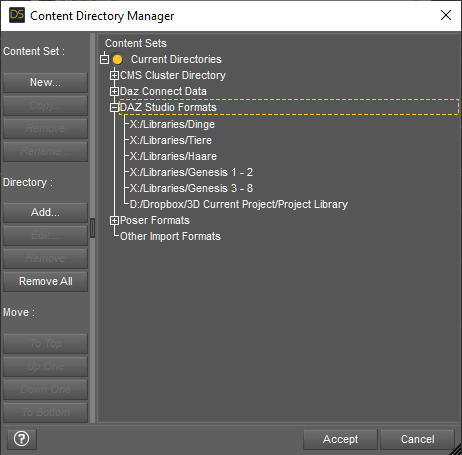Collapse the DAZ Studio Formats node
The height and width of the screenshot is (455, 462).
tap(114, 107)
